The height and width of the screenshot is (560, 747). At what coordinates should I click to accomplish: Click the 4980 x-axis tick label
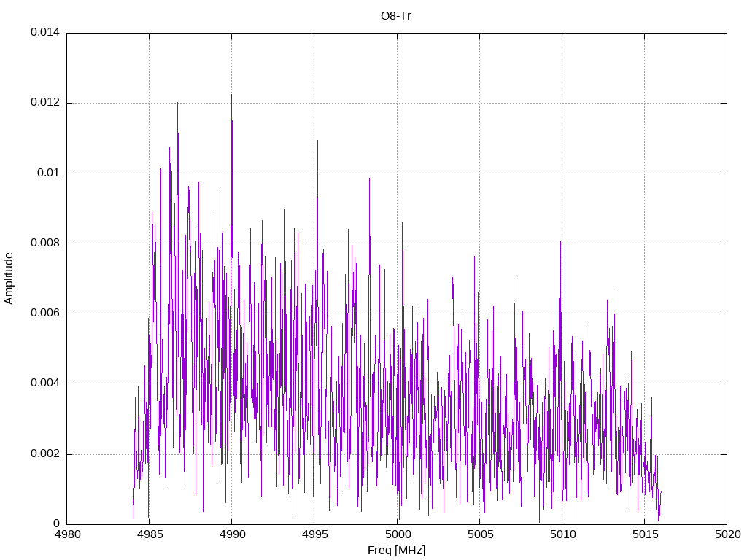(x=67, y=534)
